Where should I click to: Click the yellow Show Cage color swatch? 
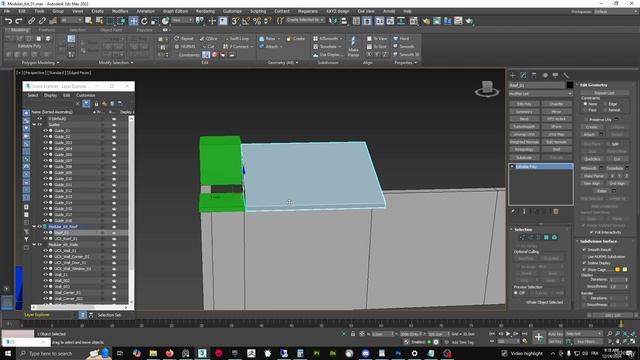[625, 269]
